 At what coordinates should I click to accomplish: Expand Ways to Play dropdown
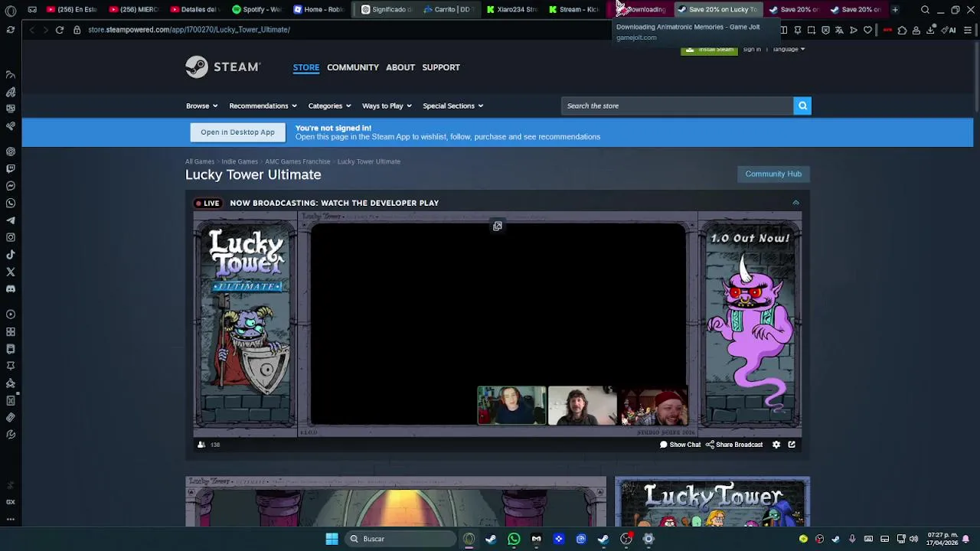click(387, 106)
